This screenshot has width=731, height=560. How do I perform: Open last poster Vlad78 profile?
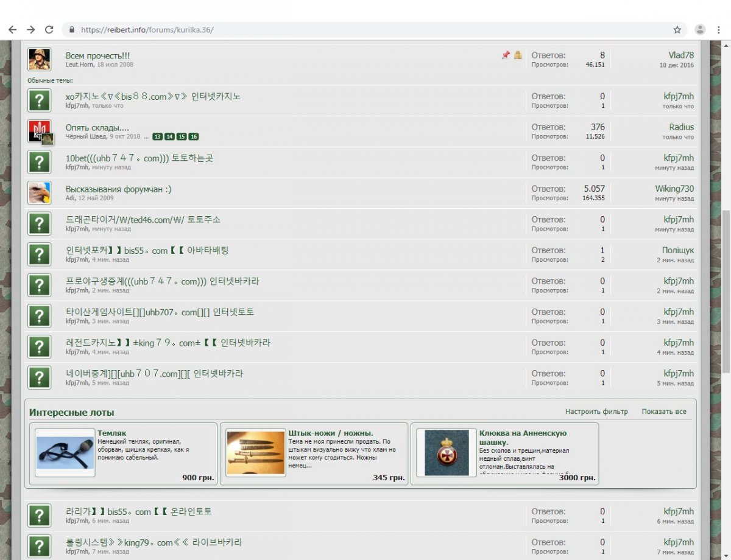(x=681, y=55)
